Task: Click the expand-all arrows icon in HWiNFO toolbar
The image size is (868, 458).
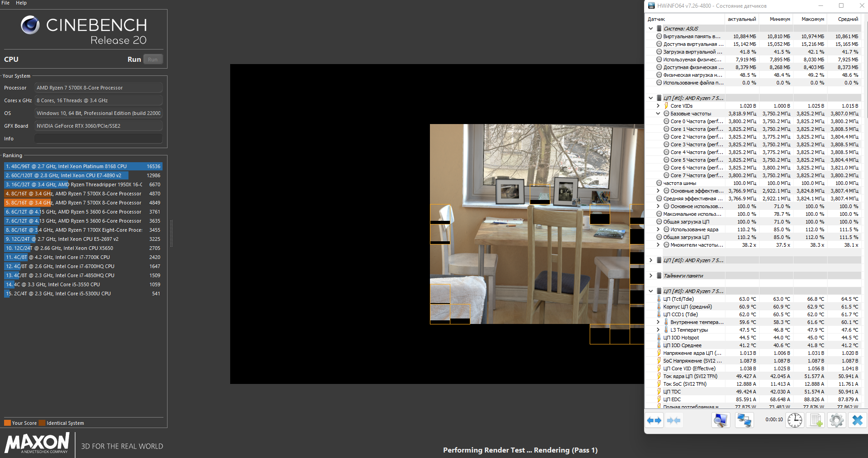Action: (x=654, y=420)
